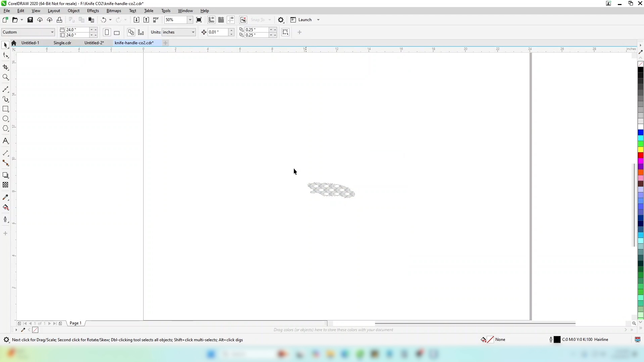Screen dimensions: 644x362
Task: Select the Ellipse tool
Action: coord(6,119)
